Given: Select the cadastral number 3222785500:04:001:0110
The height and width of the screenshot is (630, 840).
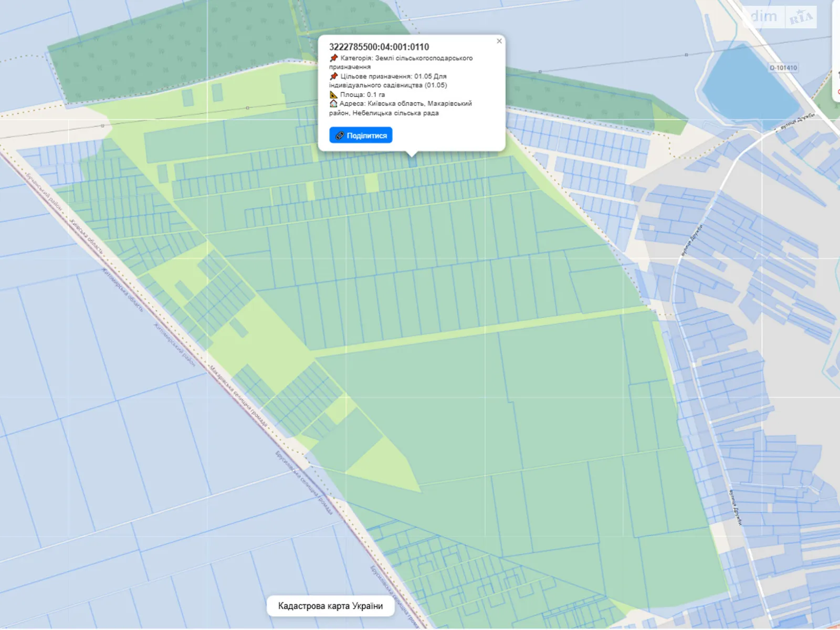Looking at the screenshot, I should point(379,47).
